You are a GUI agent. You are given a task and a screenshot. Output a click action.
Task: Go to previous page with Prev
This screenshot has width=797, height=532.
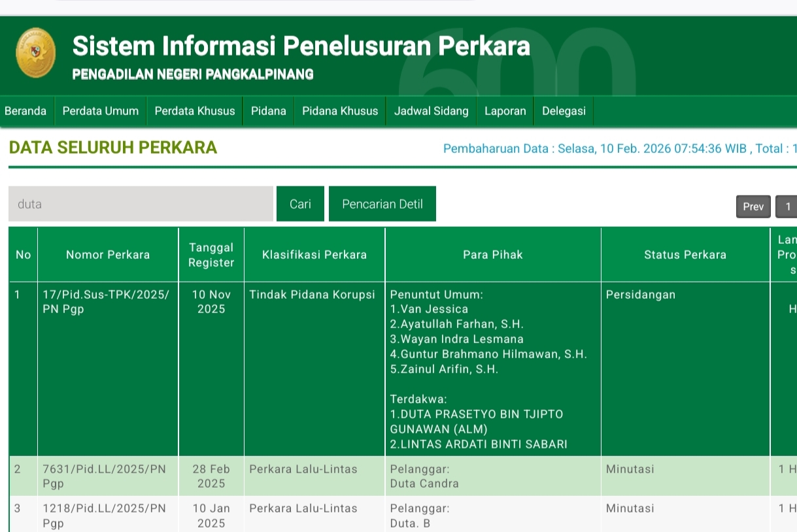pyautogui.click(x=753, y=207)
